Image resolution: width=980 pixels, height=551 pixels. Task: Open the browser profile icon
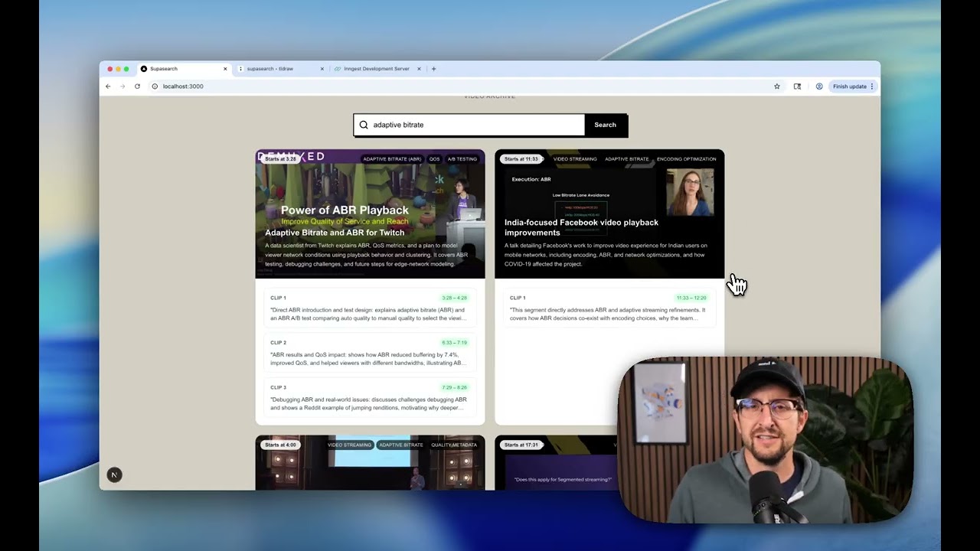click(819, 86)
